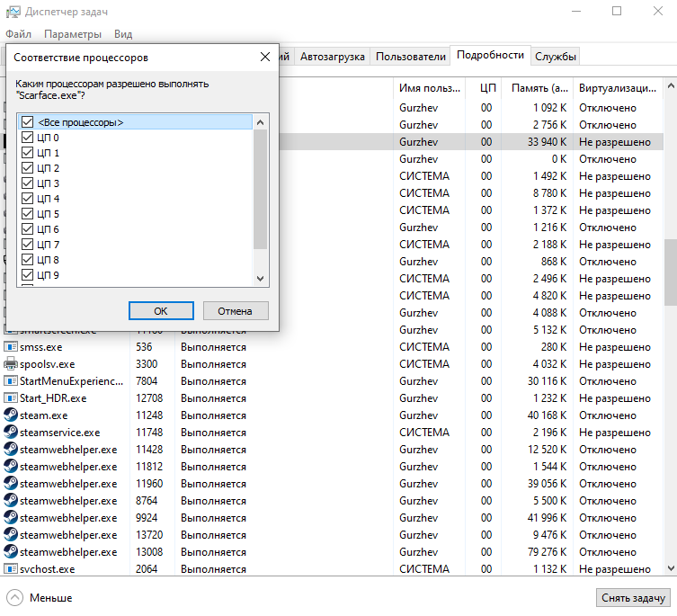Select the svchost.exe process name
The width and height of the screenshot is (677, 616).
point(48,569)
